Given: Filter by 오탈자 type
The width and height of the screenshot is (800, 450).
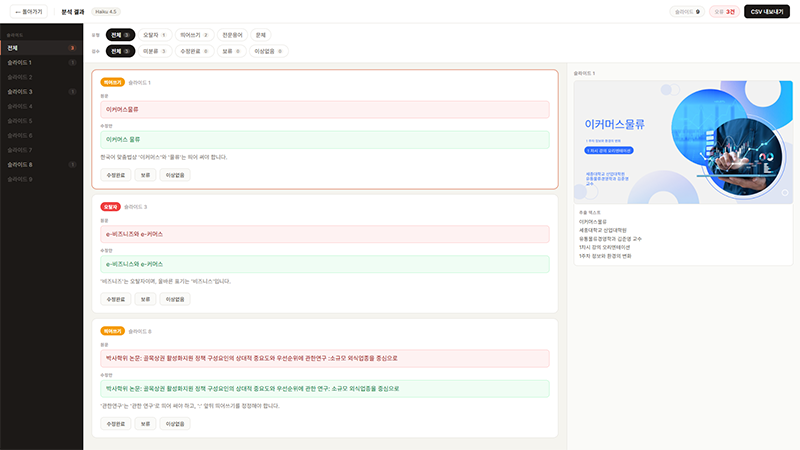Looking at the screenshot, I should (155, 35).
